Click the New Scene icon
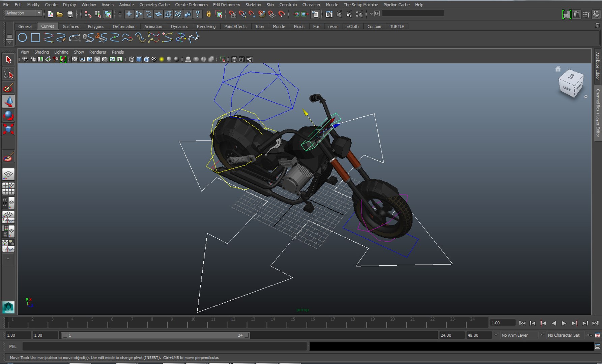This screenshot has height=364, width=602. click(x=50, y=14)
